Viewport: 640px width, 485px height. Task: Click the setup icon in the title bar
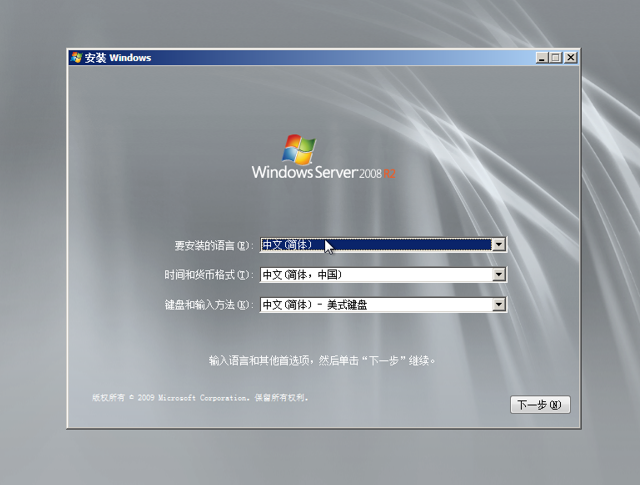76,58
